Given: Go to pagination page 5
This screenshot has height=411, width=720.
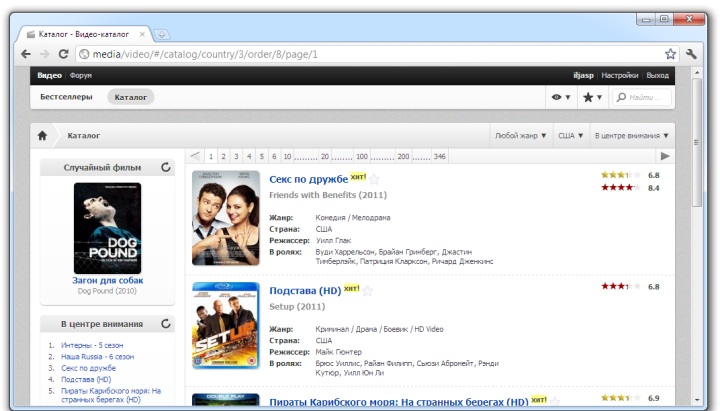Looking at the screenshot, I should pos(261,156).
